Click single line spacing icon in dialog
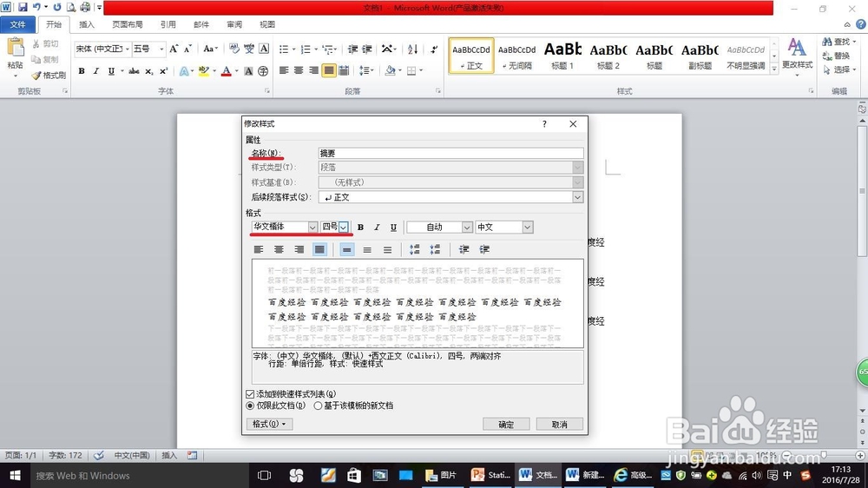The width and height of the screenshot is (868, 488). [346, 250]
